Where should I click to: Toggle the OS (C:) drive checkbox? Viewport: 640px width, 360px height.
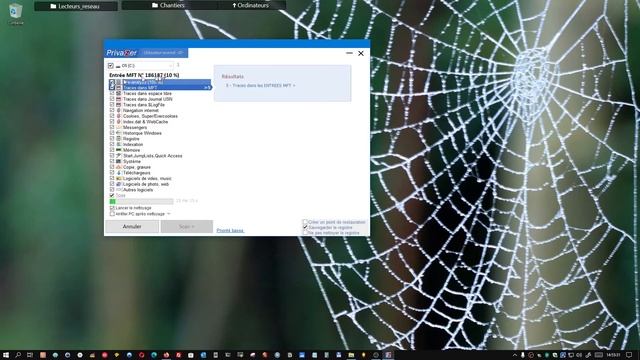(111, 66)
